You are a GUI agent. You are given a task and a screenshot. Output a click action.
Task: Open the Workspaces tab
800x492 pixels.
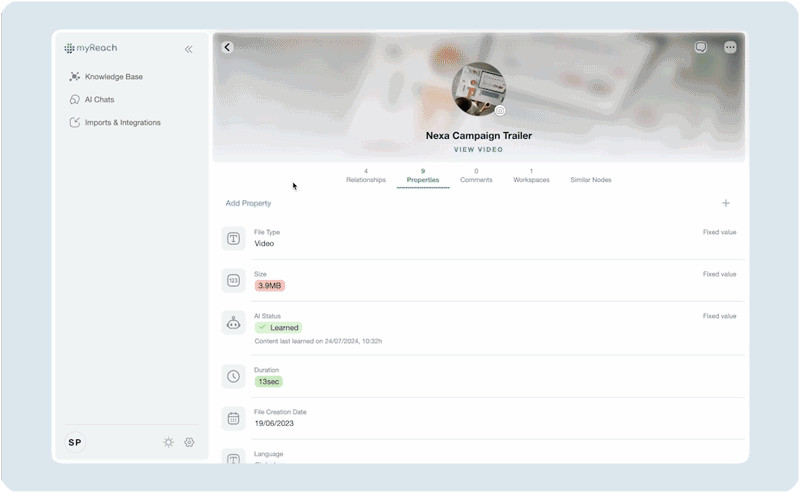[x=531, y=176]
